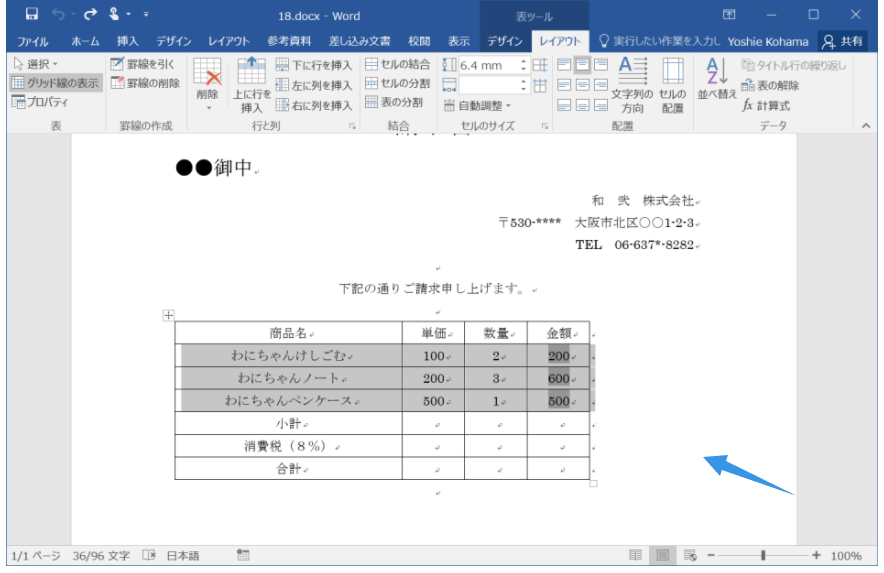Image resolution: width=884 pixels, height=573 pixels.
Task: Click the 小計 cell
Action: click(x=289, y=424)
